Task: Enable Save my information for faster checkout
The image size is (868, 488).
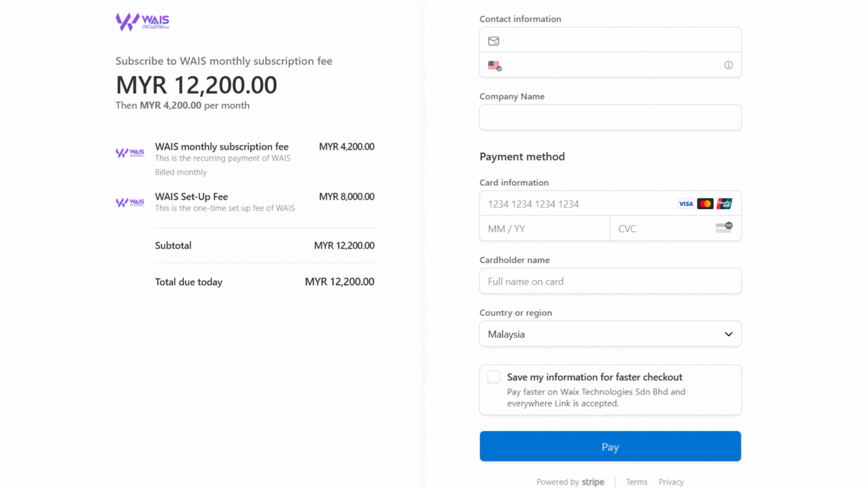Action: pos(494,377)
